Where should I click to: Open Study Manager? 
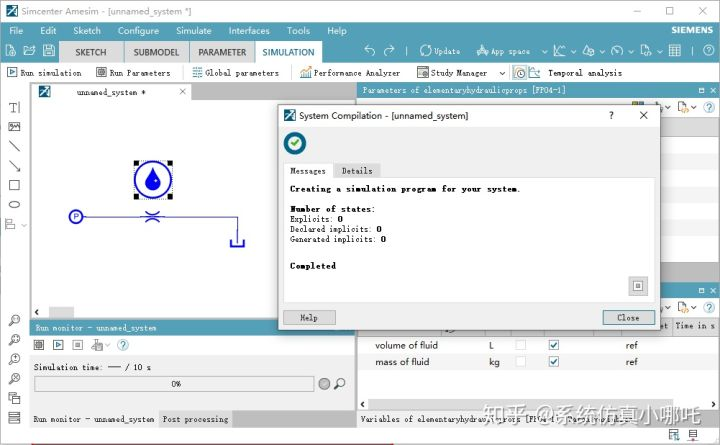point(452,73)
